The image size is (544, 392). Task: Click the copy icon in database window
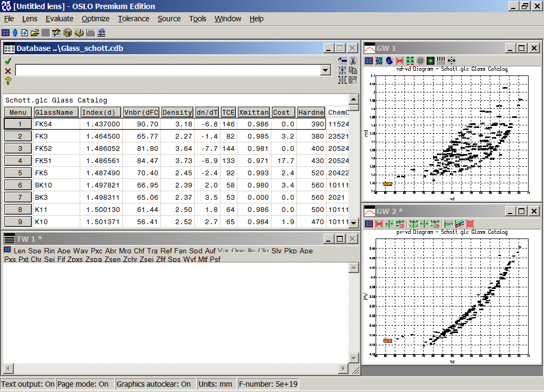[x=353, y=71]
